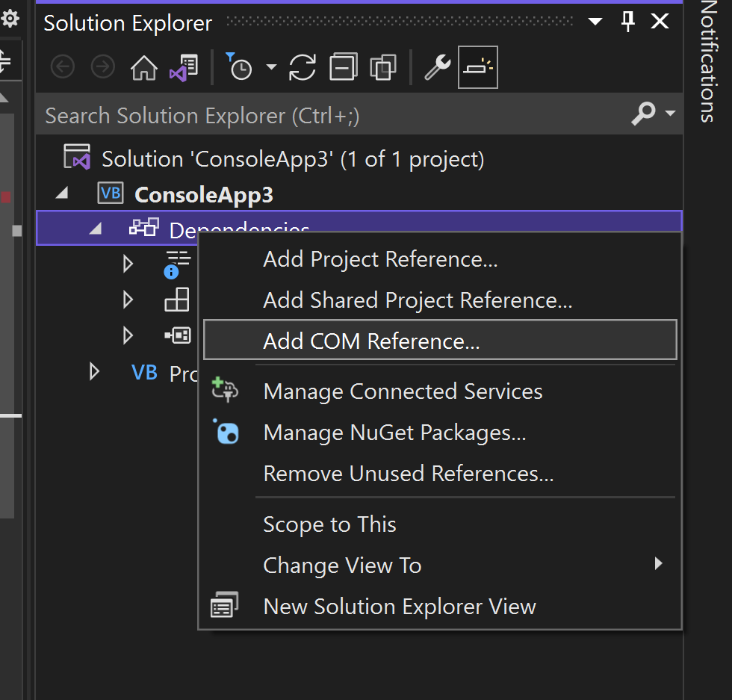Image resolution: width=732 pixels, height=700 pixels.
Task: Close the Solution Explorer panel
Action: 660,21
